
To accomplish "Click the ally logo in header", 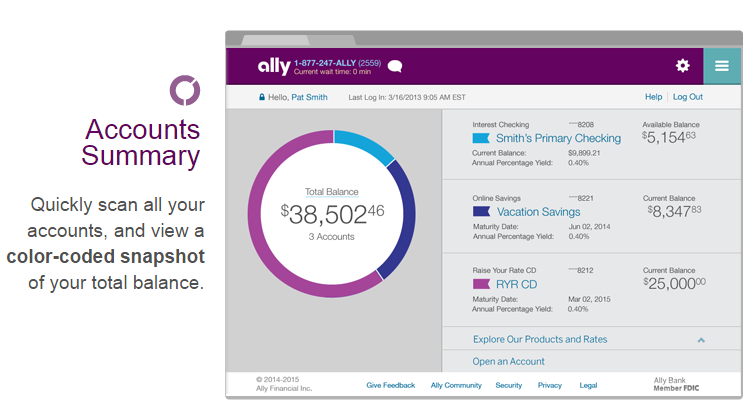I will pos(274,66).
